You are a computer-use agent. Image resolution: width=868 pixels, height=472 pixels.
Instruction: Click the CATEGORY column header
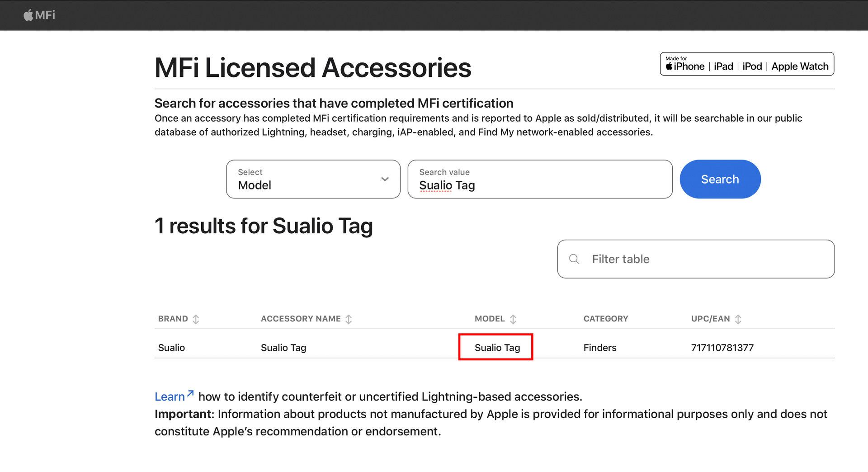(x=606, y=319)
